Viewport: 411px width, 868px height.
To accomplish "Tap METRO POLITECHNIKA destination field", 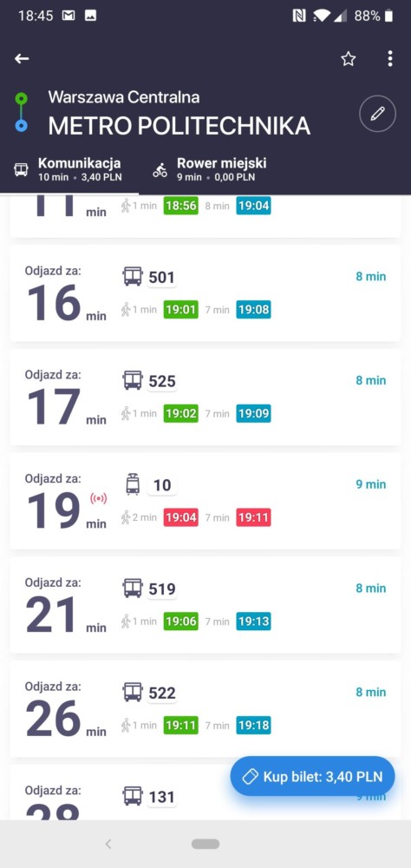I will [x=179, y=126].
